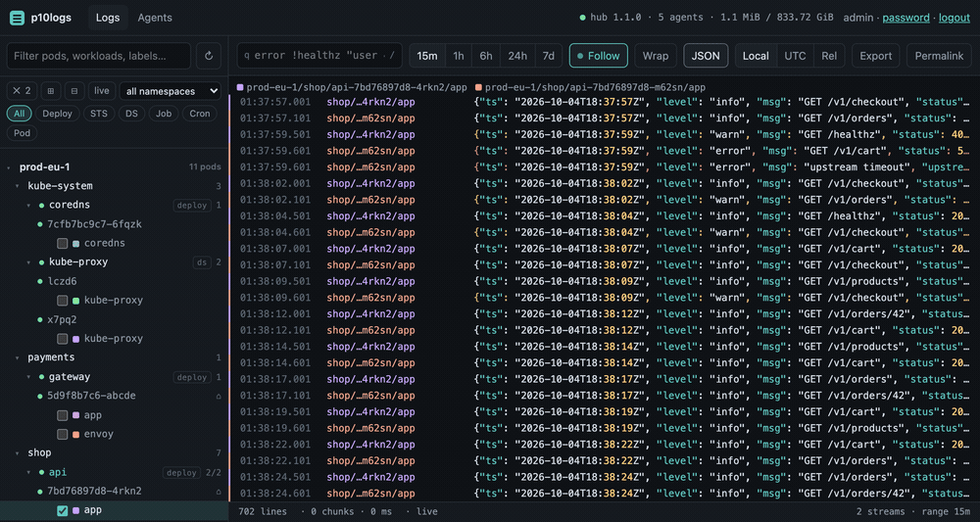Focus the log query search field
The image size is (980, 522).
319,56
